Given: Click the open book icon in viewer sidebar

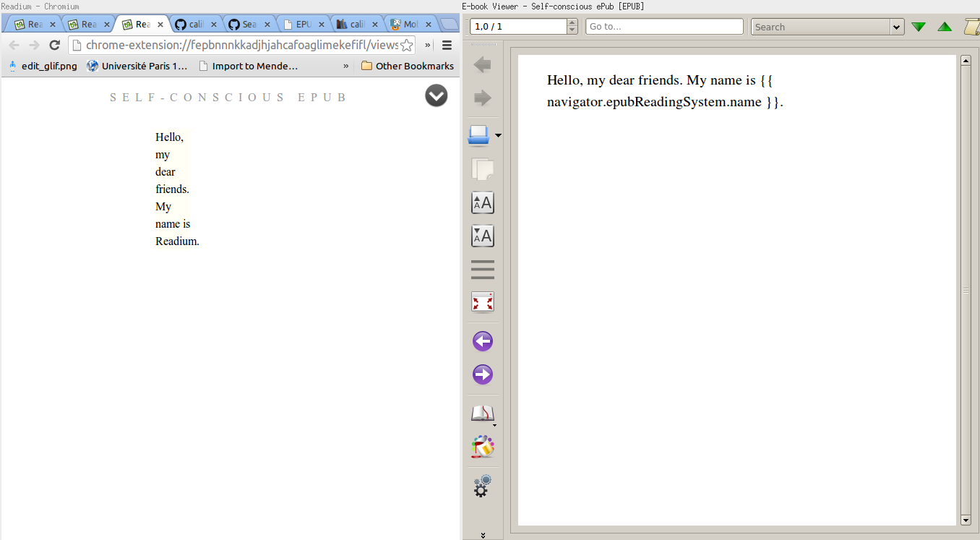Looking at the screenshot, I should coord(482,413).
